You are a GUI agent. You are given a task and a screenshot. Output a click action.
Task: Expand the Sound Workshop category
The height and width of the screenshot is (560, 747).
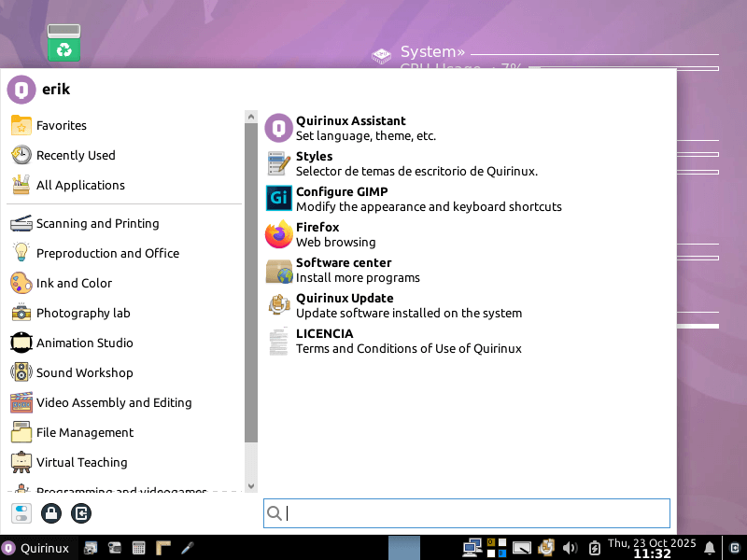click(x=84, y=372)
